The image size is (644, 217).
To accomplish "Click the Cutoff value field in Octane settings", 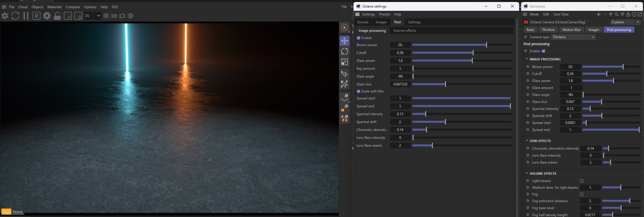I will (x=400, y=53).
